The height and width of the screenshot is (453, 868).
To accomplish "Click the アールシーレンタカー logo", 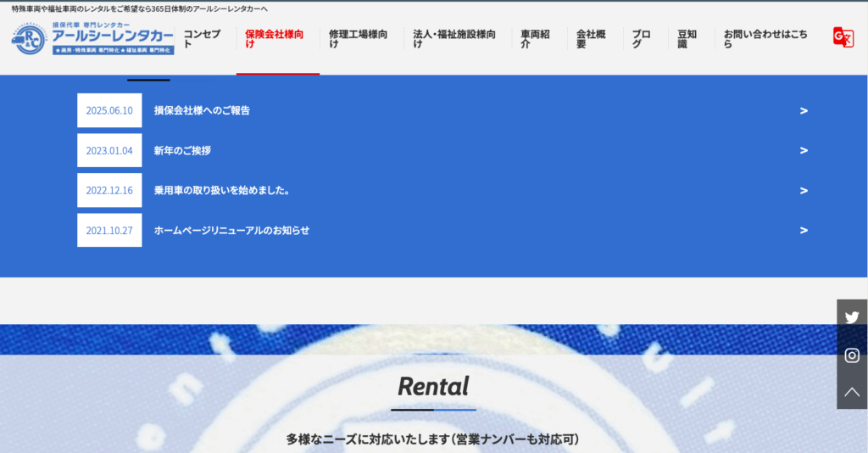I will coord(92,39).
